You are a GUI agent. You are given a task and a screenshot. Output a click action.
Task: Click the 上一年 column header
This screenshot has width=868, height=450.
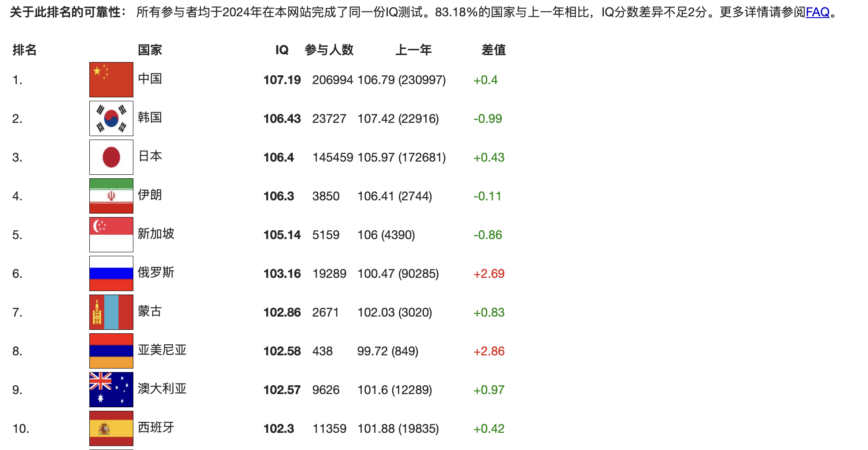(x=413, y=50)
